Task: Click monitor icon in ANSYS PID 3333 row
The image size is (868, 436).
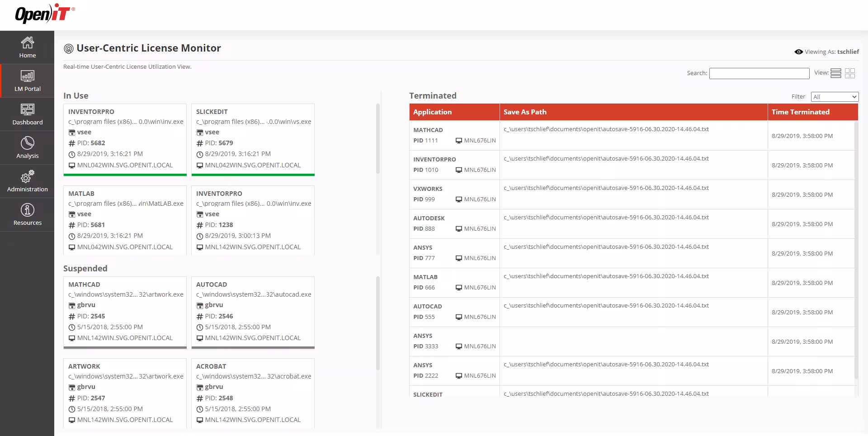Action: 459,346
